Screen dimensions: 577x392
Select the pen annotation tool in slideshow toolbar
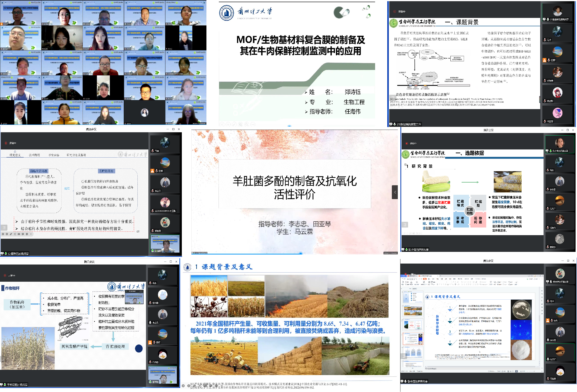[11, 234]
